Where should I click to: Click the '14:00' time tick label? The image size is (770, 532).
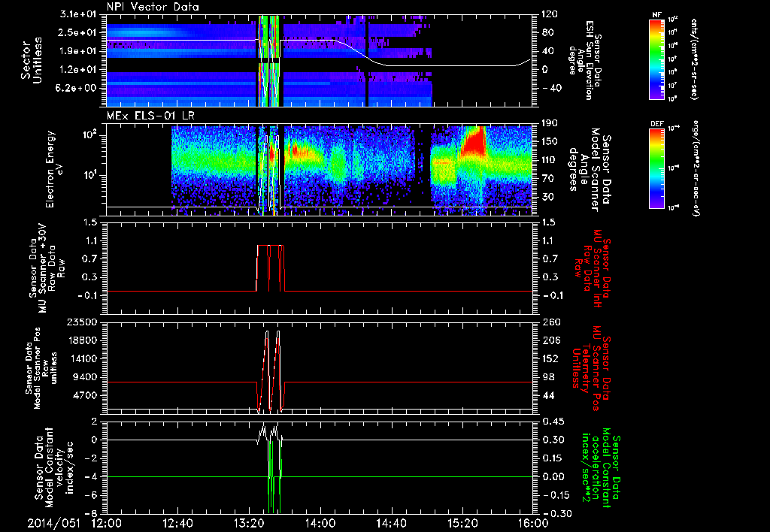320,523
